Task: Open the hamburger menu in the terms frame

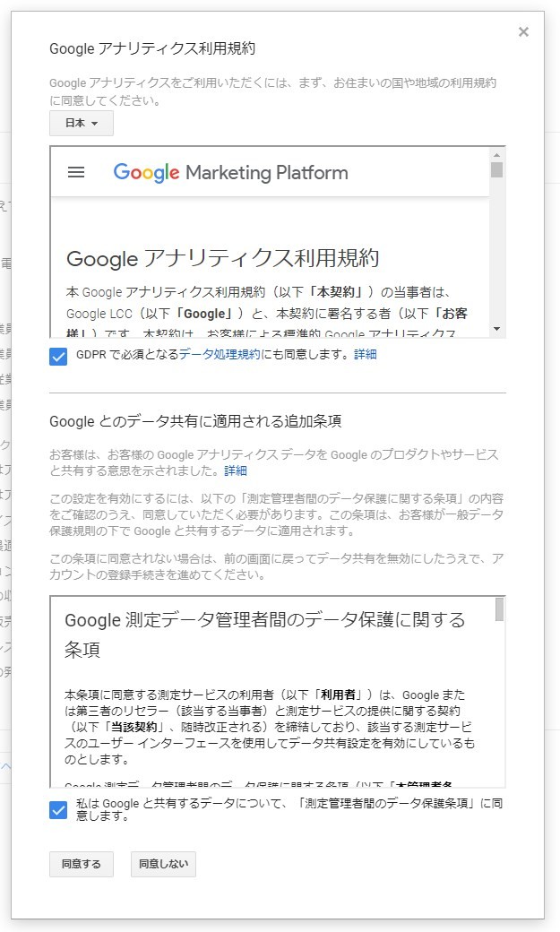Action: [x=76, y=173]
